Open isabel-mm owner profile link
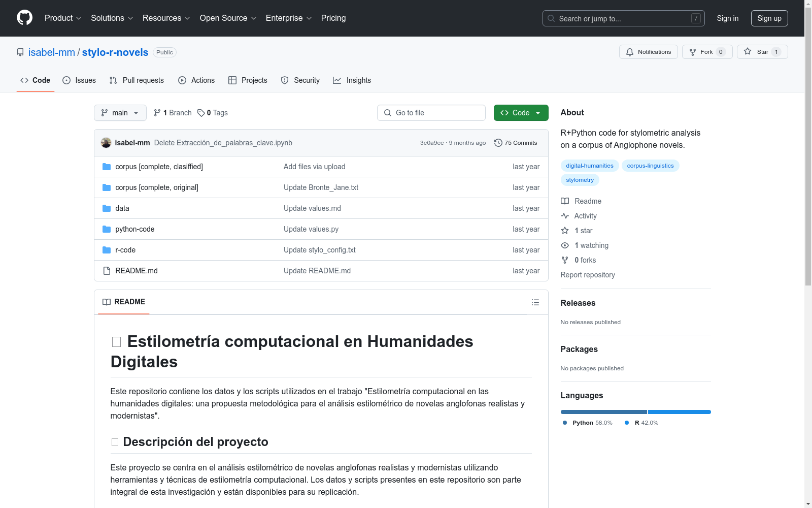The height and width of the screenshot is (508, 812). point(52,52)
